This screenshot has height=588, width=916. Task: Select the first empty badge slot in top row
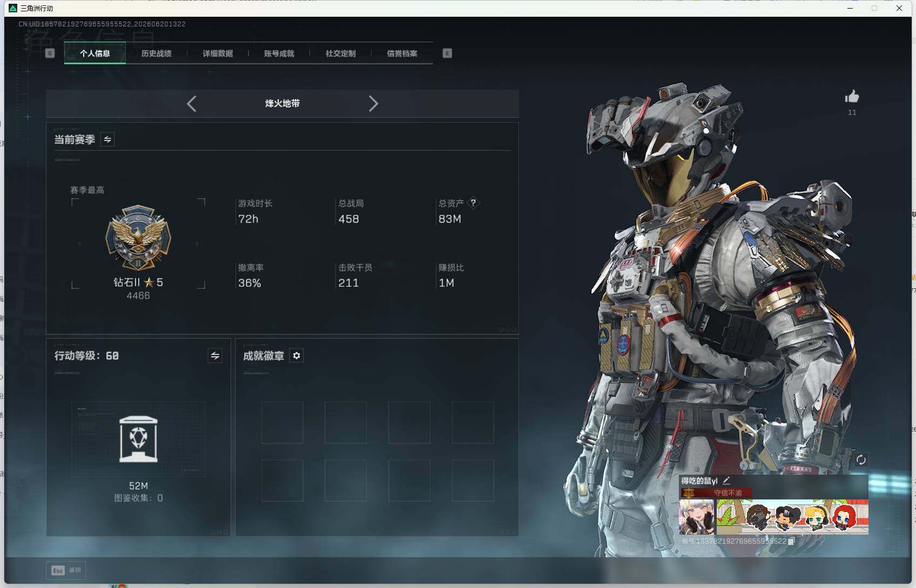(x=282, y=423)
